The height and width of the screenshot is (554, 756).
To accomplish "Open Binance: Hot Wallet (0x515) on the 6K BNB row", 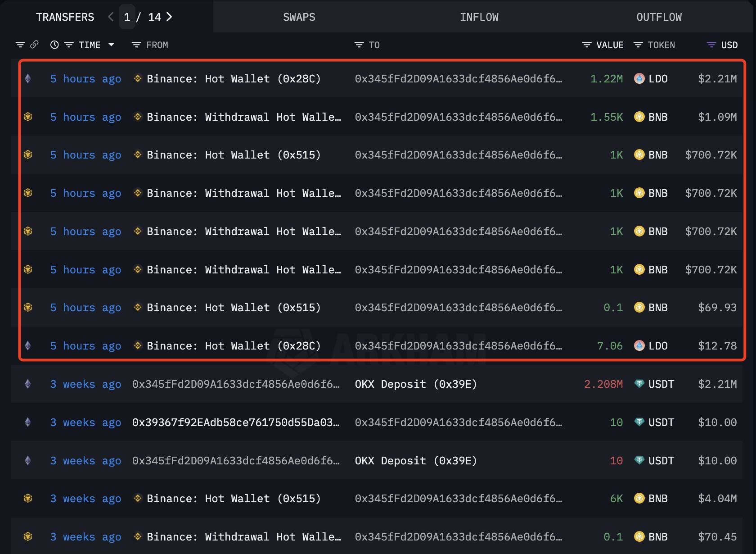I will coord(234,499).
